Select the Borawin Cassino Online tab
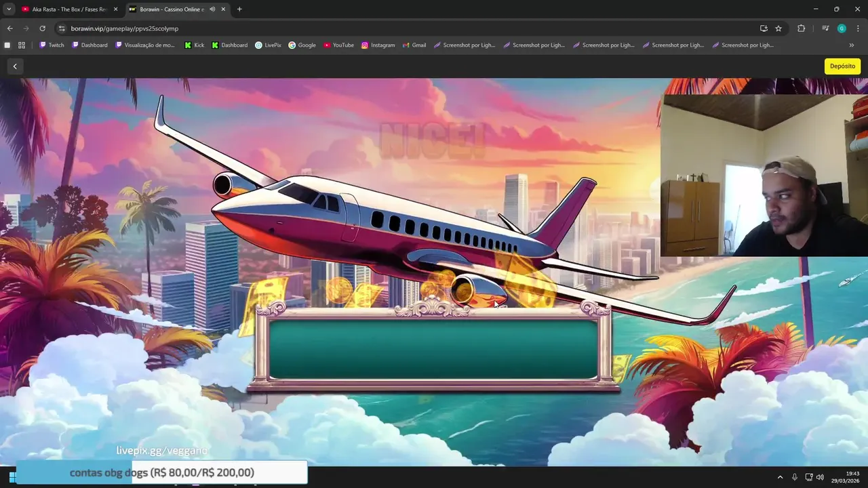Viewport: 868px width, 488px height. click(178, 9)
